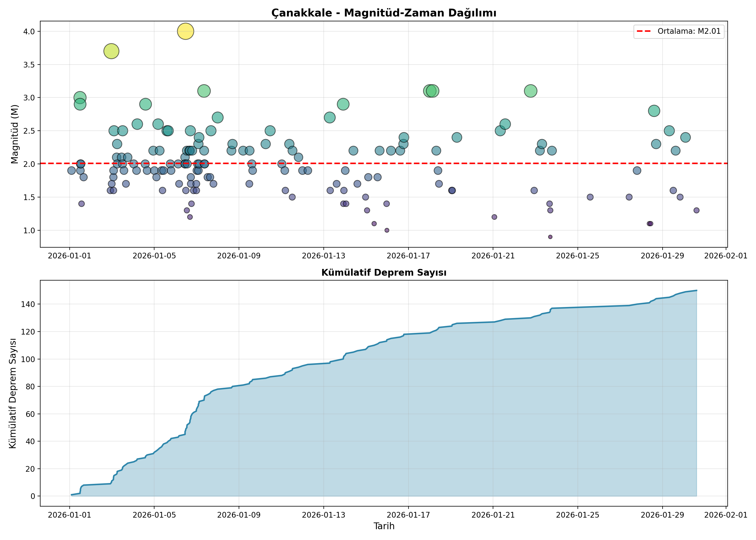The width and height of the screenshot is (756, 540).
Task: Click the red dashed line sample in the legend
Action: coord(644,31)
